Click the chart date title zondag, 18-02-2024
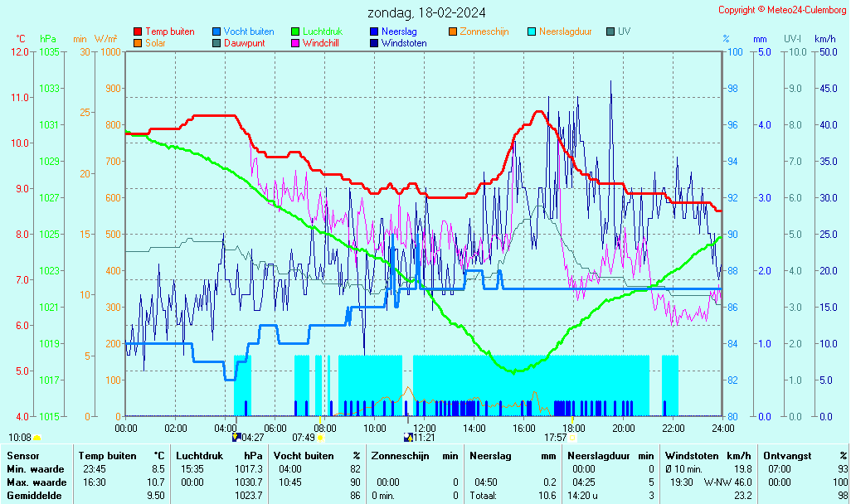Image resolution: width=851 pixels, height=504 pixels. (427, 12)
